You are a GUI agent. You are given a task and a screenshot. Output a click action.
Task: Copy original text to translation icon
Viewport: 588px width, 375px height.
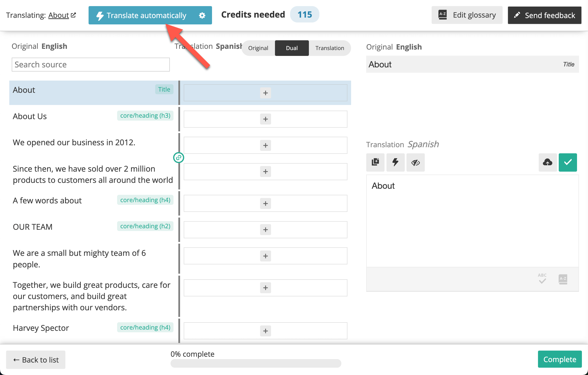click(x=375, y=162)
